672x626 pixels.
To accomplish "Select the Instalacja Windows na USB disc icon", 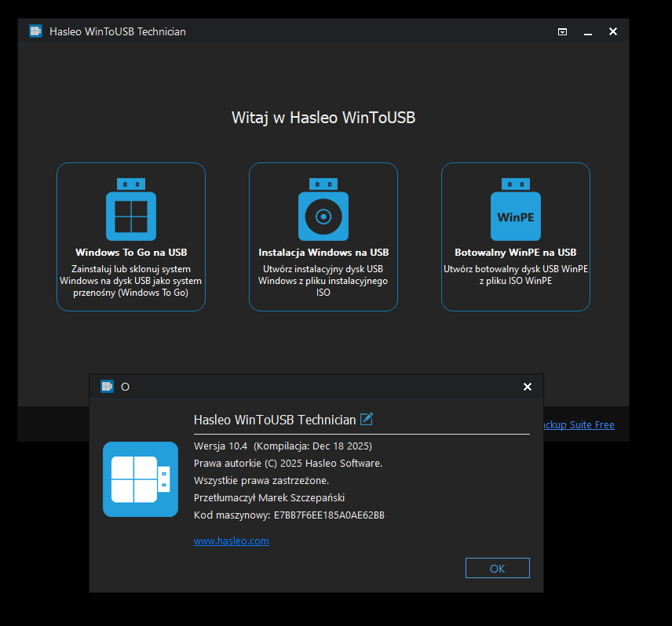I will click(x=323, y=209).
